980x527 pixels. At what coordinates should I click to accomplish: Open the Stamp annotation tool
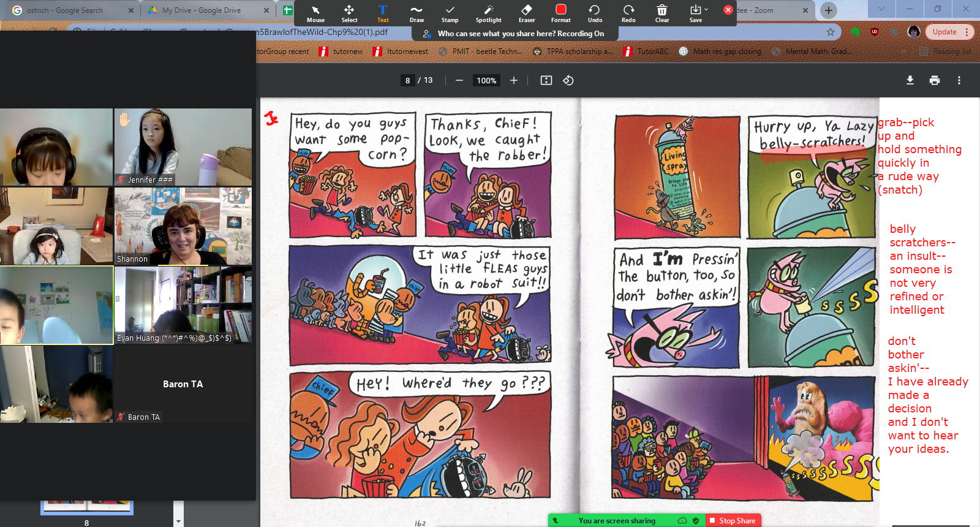450,13
